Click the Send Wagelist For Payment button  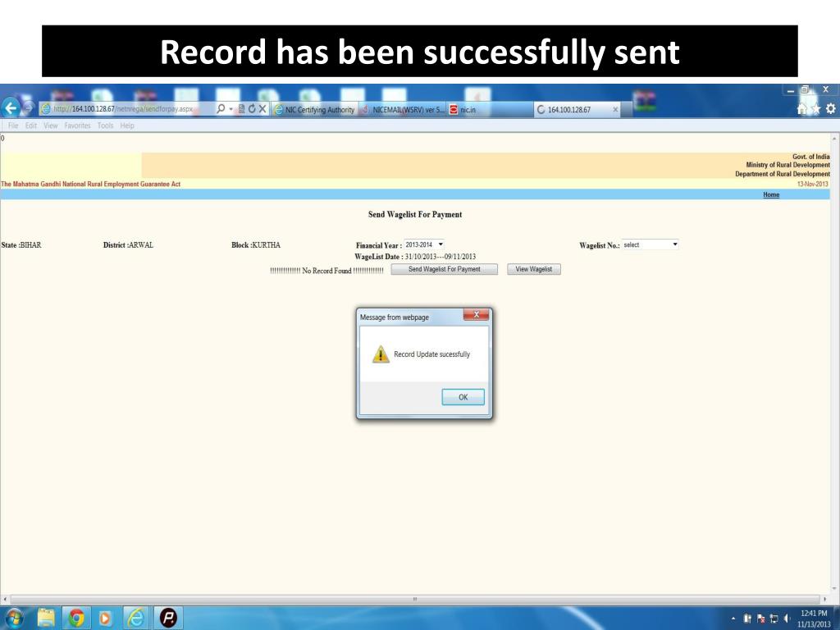tap(444, 269)
